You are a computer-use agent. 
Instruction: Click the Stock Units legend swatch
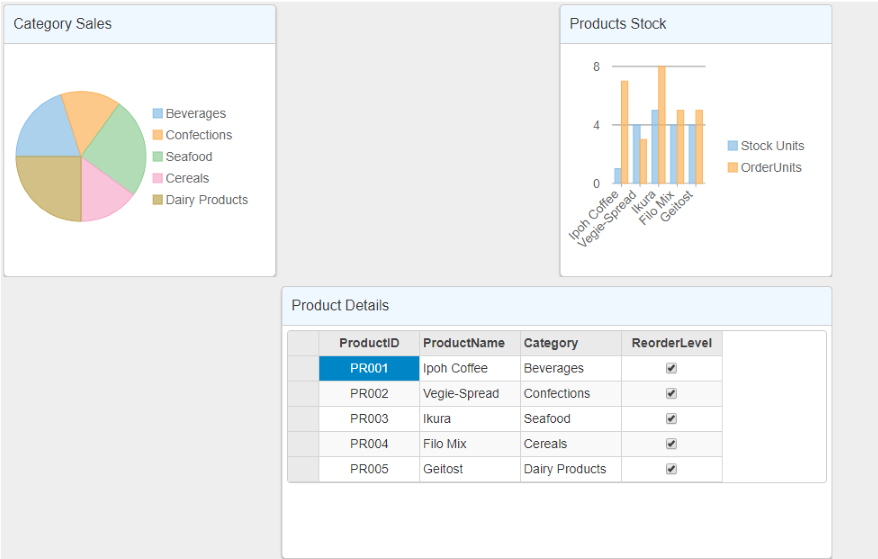point(733,146)
